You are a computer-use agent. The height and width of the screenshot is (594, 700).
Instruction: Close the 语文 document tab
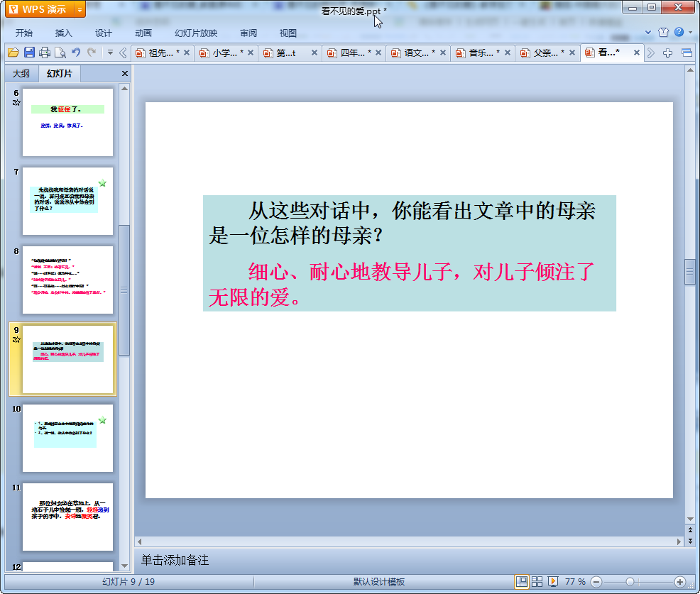443,53
